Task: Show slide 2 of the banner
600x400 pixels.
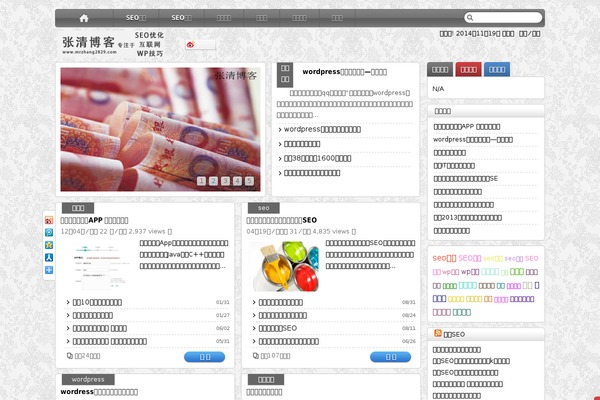Action: click(x=213, y=181)
